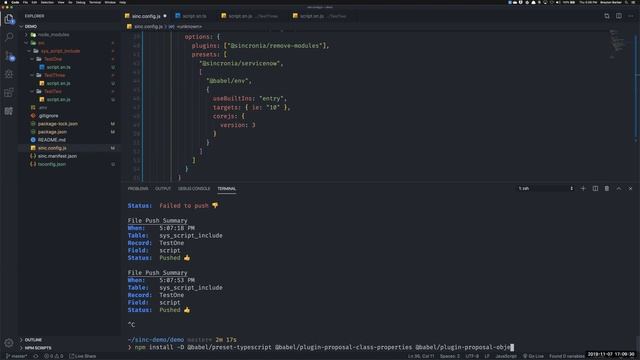This screenshot has width=640, height=360.
Task: Open the File menu
Action: point(25,2)
